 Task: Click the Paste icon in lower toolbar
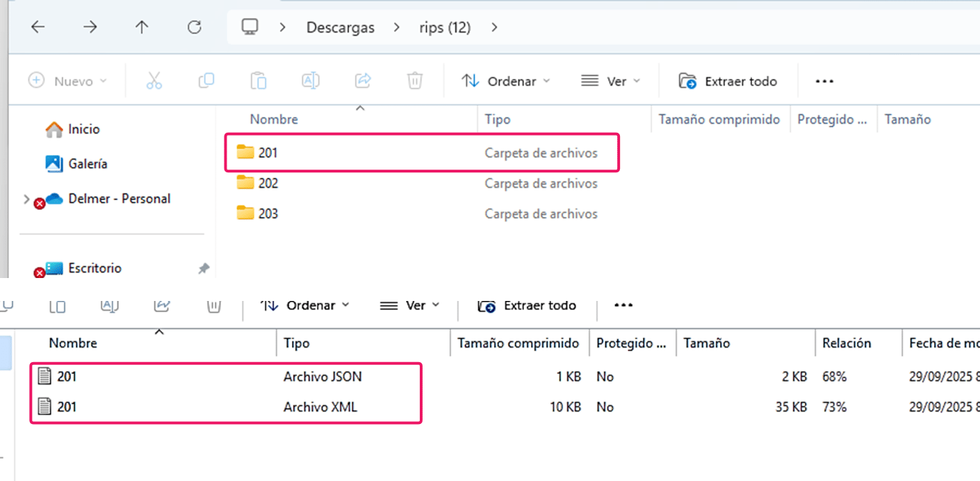tap(58, 305)
